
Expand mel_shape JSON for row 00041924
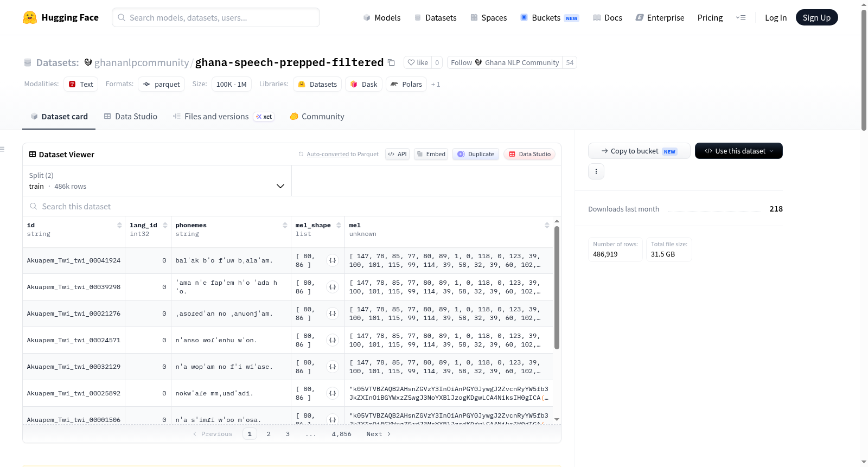[333, 260]
